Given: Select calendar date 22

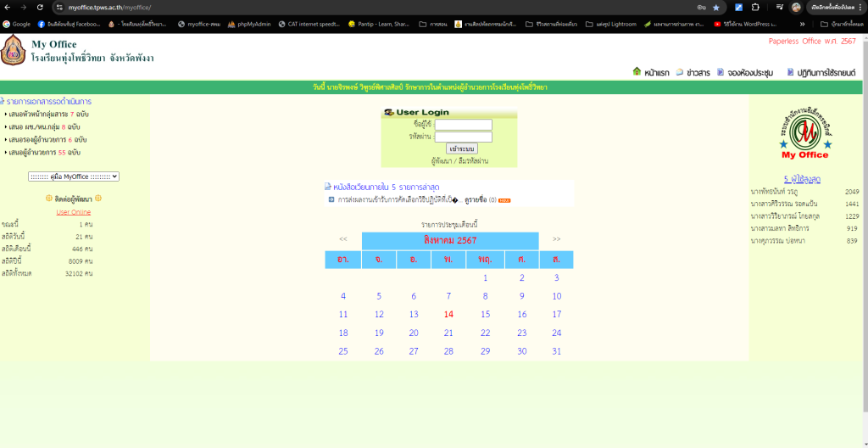Looking at the screenshot, I should click(485, 333).
